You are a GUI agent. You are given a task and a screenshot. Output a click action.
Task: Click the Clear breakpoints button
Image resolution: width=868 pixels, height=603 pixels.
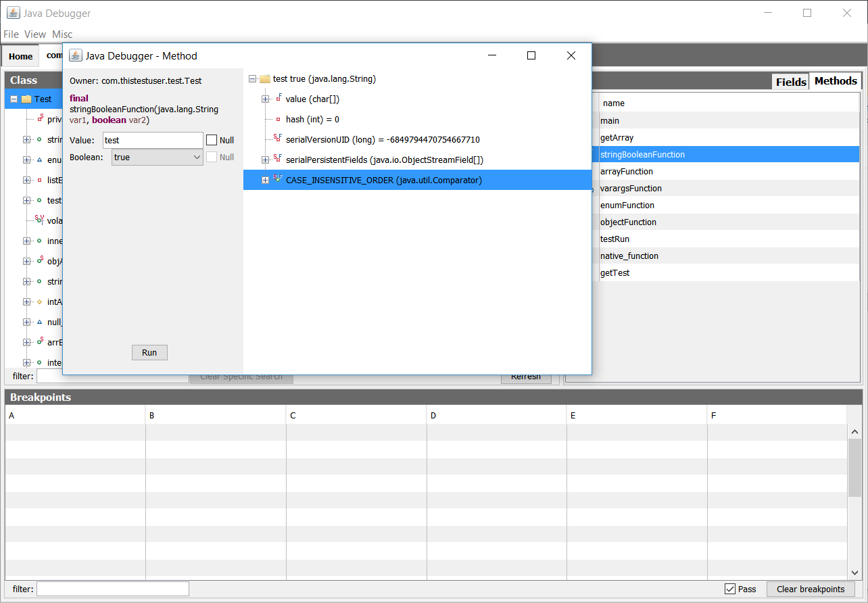point(811,589)
